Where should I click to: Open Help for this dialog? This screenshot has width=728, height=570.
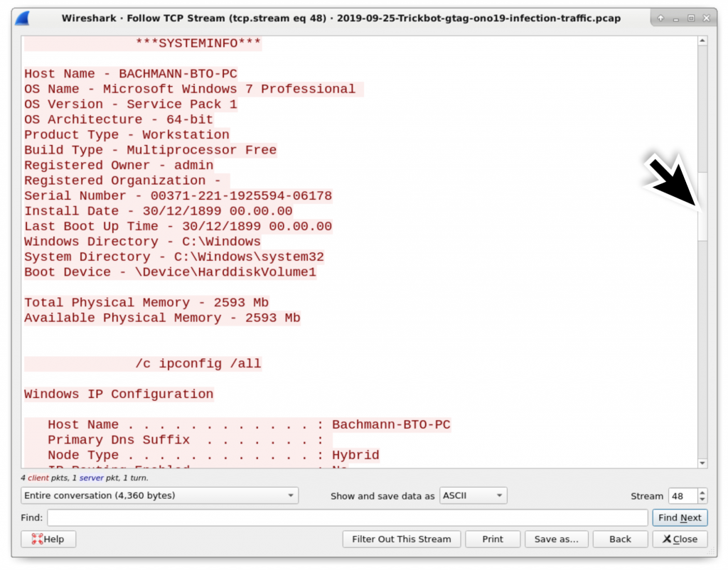point(48,539)
